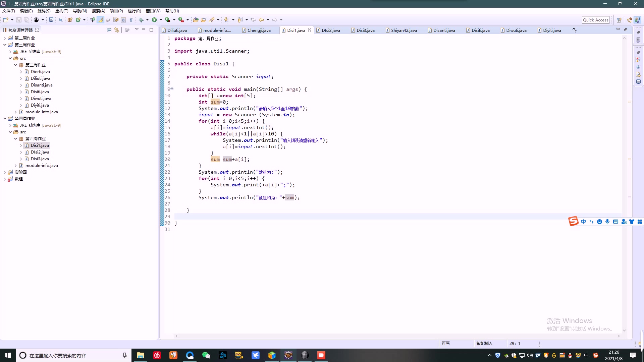Image resolution: width=644 pixels, height=362 pixels.
Task: Click the editor horizontal scrollbar
Action: click(397, 336)
